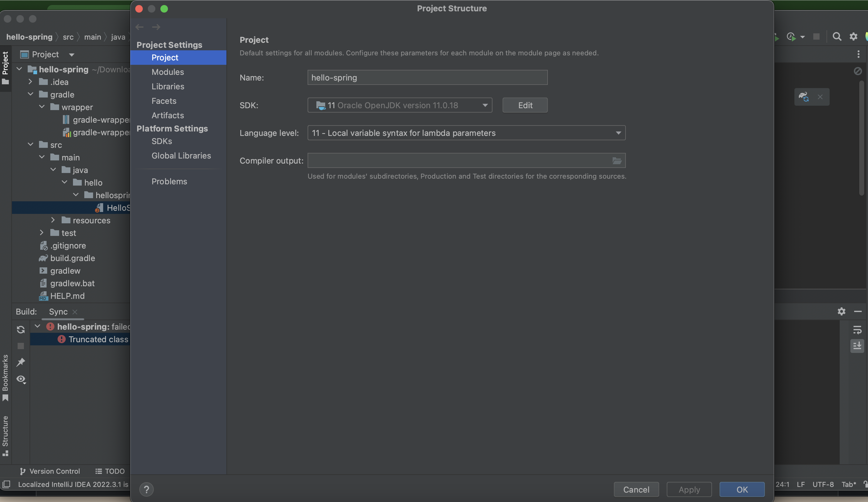Select Problems in the sidebar
The image size is (868, 502).
169,181
